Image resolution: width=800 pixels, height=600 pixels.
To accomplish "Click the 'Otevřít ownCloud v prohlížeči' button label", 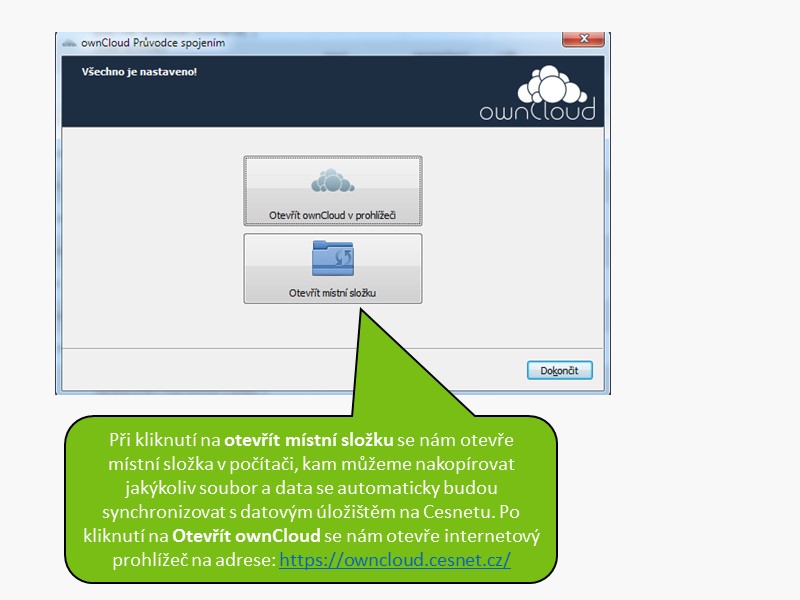I will (332, 215).
